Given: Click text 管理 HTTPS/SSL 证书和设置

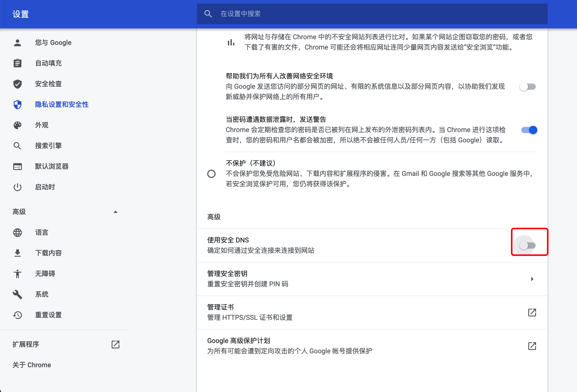Looking at the screenshot, I should click(x=250, y=317).
